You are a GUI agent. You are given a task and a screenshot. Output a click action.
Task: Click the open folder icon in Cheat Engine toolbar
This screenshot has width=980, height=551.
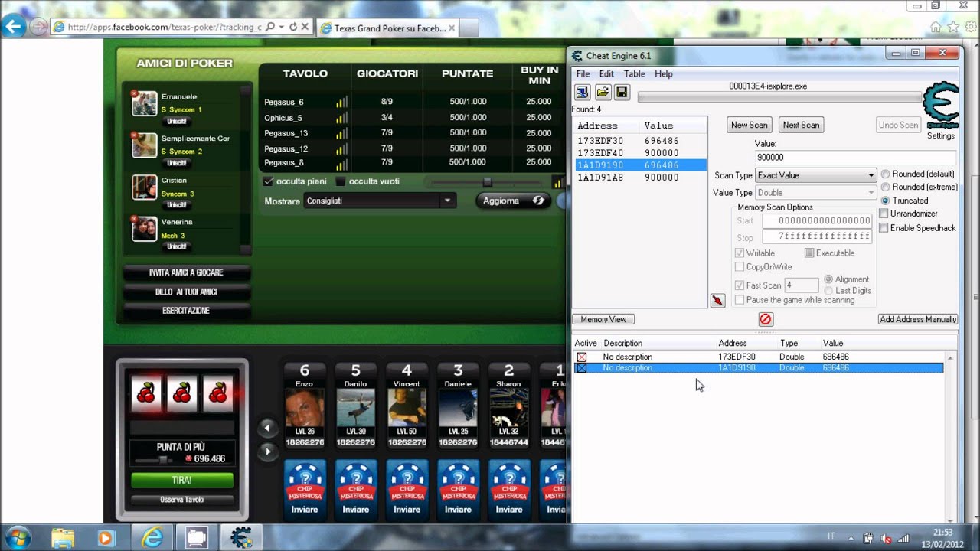point(603,93)
